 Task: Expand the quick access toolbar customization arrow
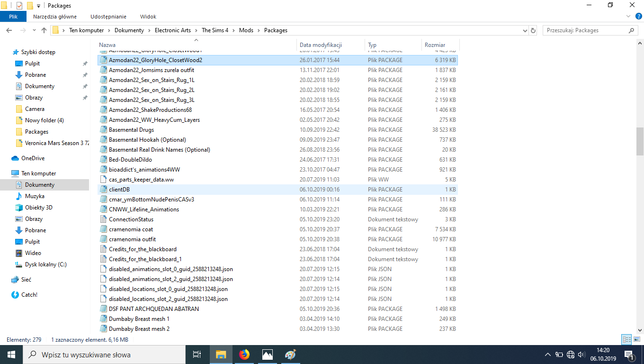(38, 5)
